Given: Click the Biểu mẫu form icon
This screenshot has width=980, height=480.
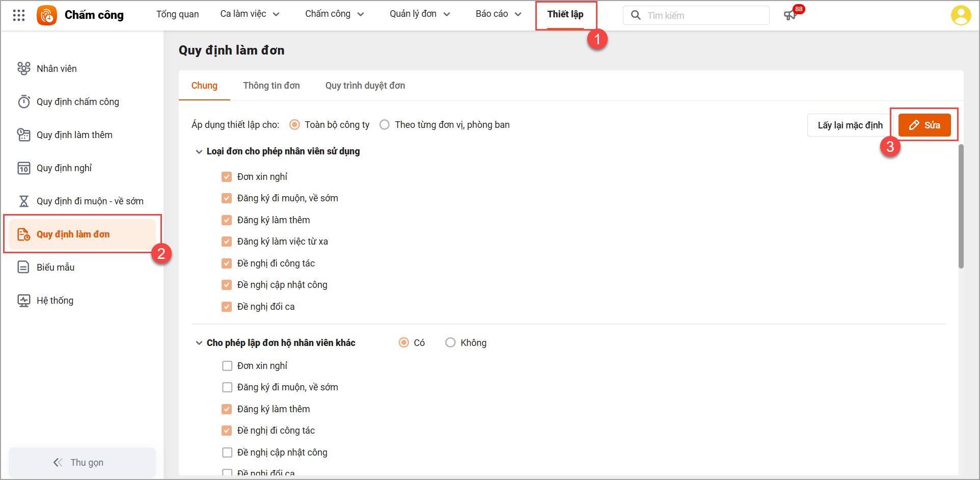Looking at the screenshot, I should pos(23,267).
